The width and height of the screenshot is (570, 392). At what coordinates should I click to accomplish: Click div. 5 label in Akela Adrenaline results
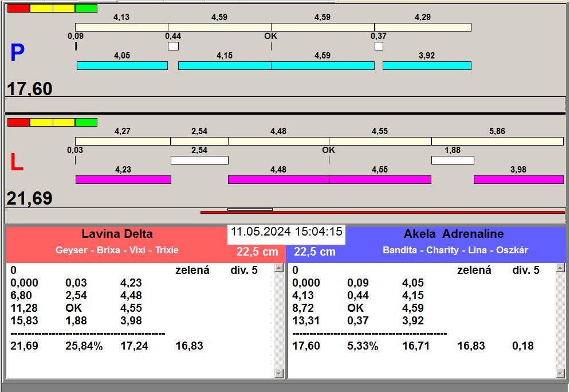click(526, 270)
